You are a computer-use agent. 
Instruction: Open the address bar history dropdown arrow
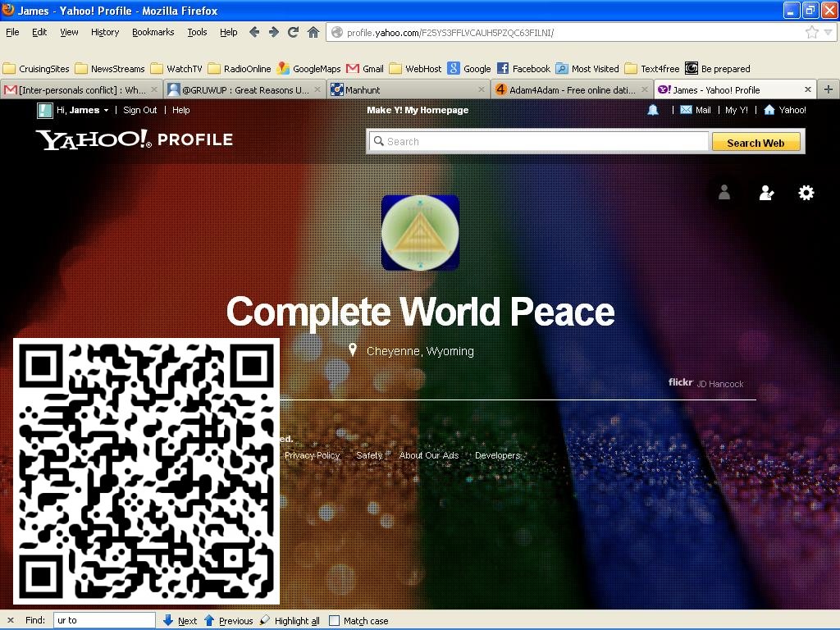pos(829,32)
